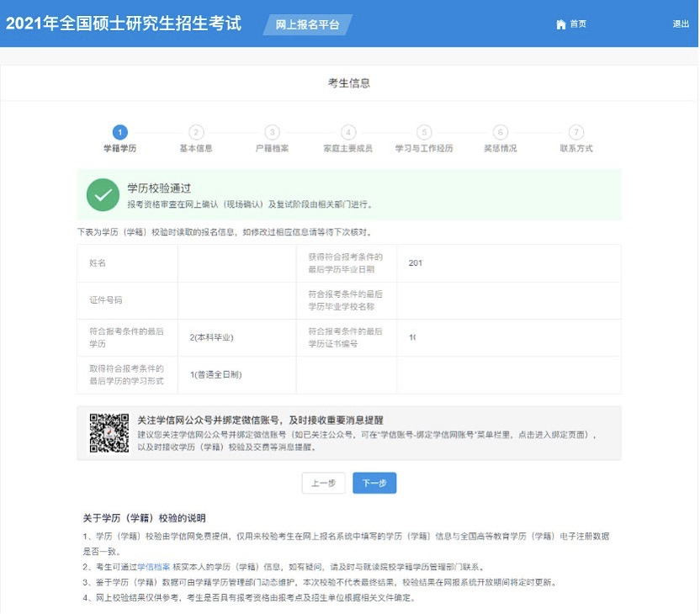Click the 1(普通全日制) table value

coord(215,374)
